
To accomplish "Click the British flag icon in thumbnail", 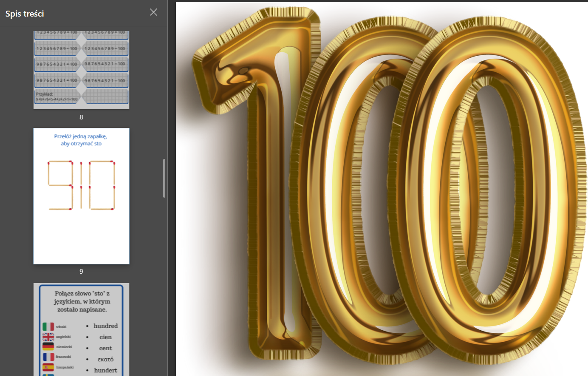I will tap(48, 337).
